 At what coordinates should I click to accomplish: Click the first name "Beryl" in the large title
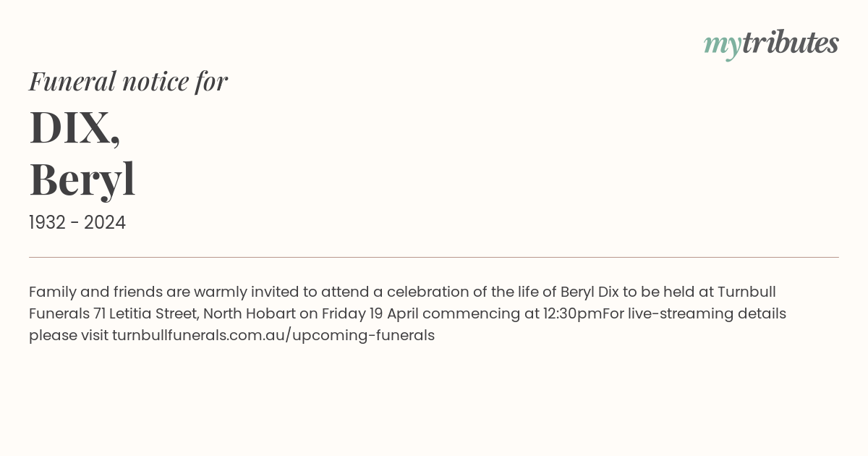point(82,180)
